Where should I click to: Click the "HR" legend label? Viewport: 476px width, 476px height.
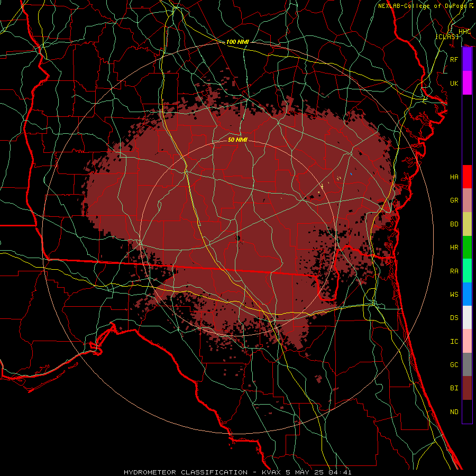click(454, 248)
